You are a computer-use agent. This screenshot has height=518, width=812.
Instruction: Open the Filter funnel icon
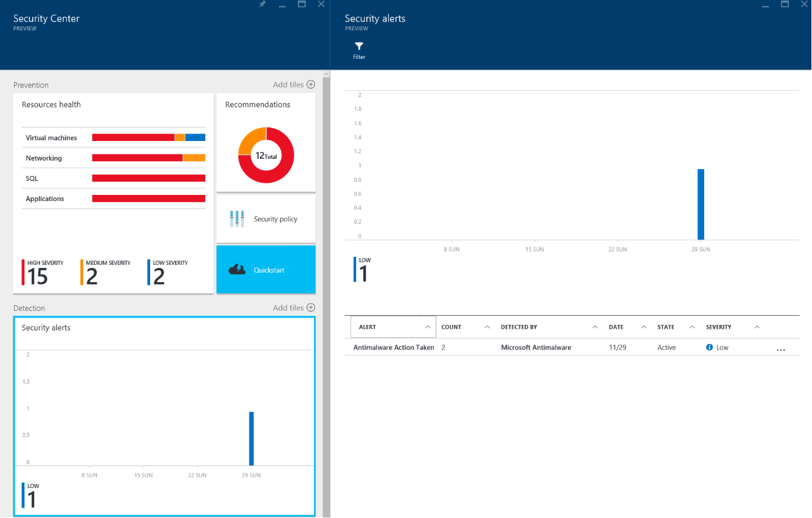[x=359, y=46]
